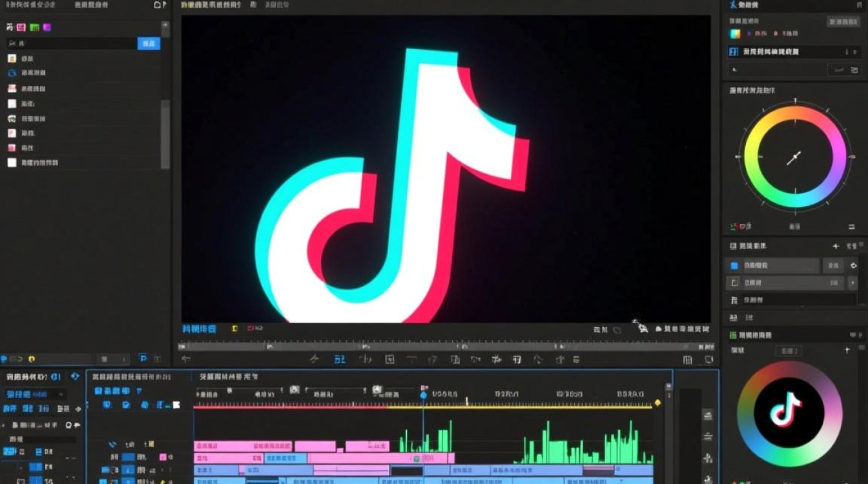Click the pink icon in media panel toolbar
The height and width of the screenshot is (484, 868).
(21, 28)
